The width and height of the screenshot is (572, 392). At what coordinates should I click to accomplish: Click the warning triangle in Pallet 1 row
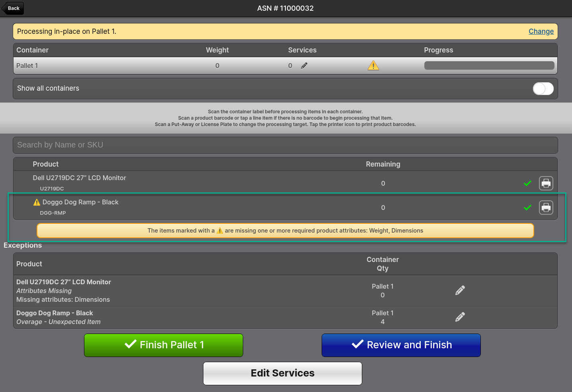(x=373, y=66)
